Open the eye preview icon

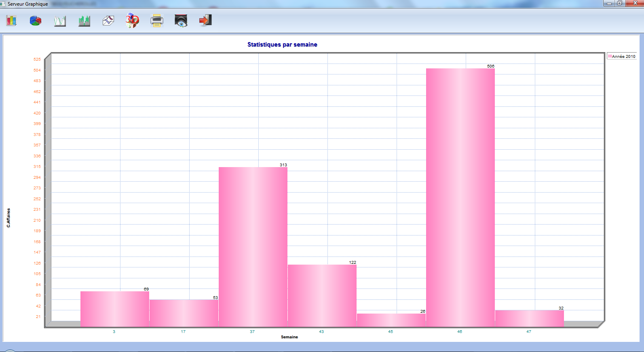(181, 21)
